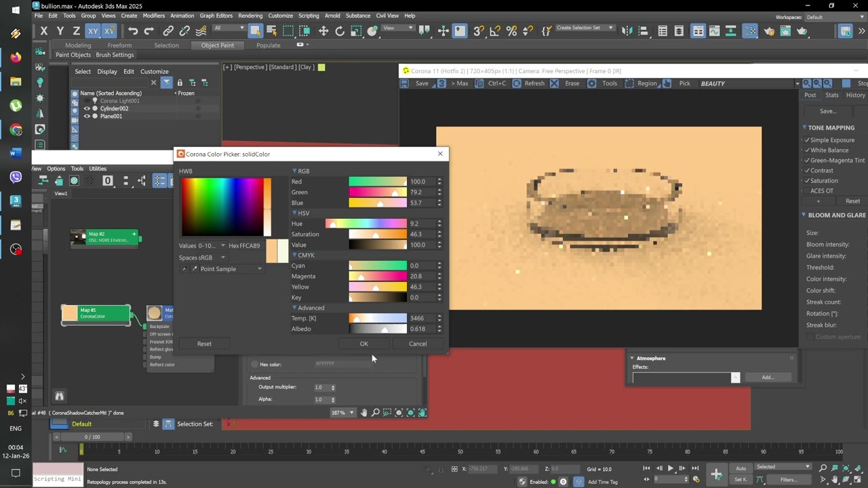Open Chrome from Windows taskbar
This screenshot has width=868, height=488.
[x=16, y=130]
